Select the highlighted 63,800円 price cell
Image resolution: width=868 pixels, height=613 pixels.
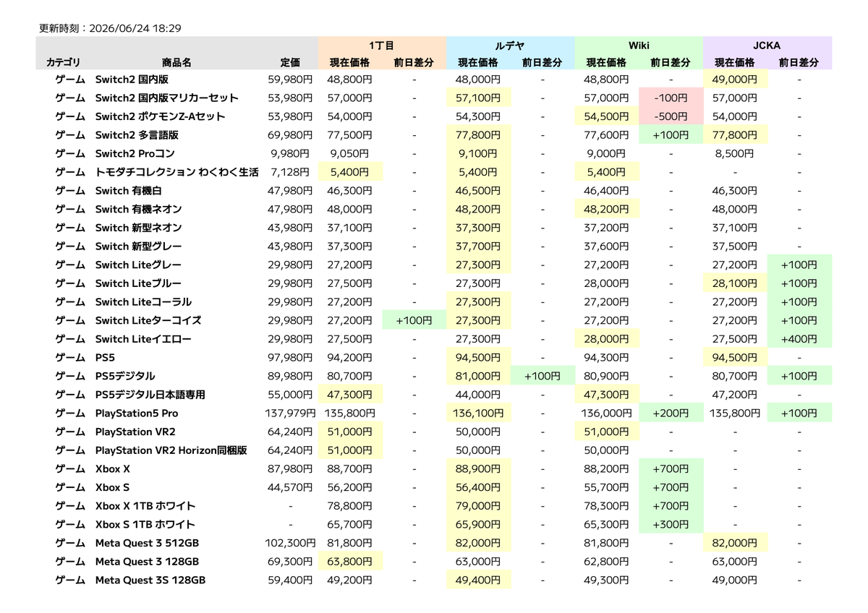click(x=350, y=562)
